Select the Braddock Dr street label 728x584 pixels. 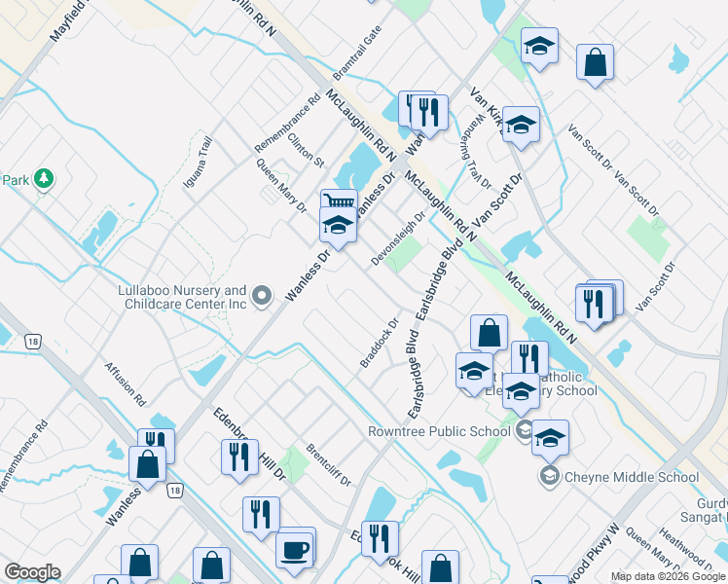click(x=380, y=343)
